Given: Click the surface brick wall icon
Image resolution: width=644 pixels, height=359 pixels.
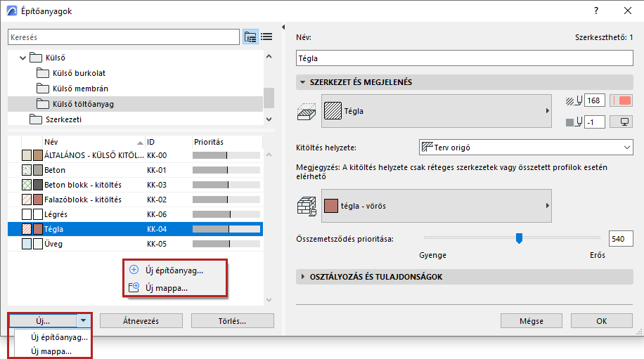Looking at the screenshot, I should pos(307,206).
